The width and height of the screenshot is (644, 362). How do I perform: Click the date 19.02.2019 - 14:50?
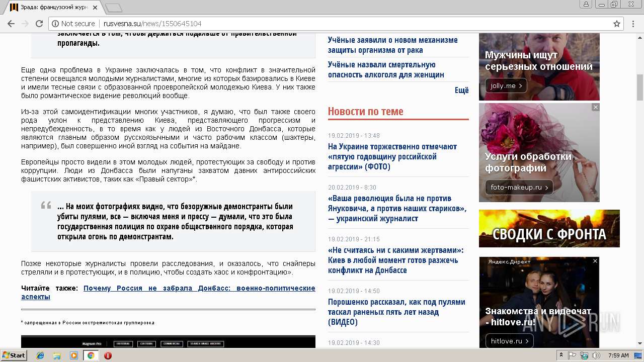(354, 291)
